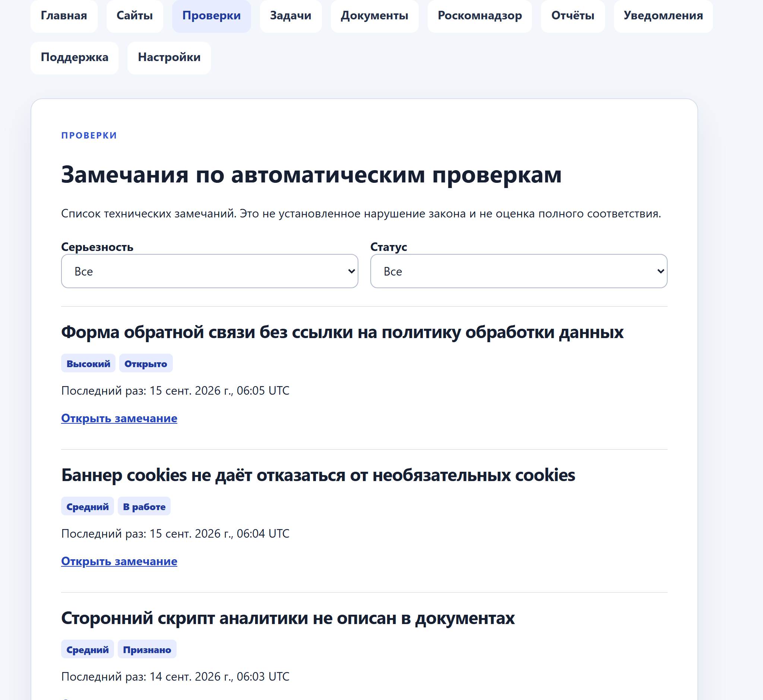Click timestamp '15 сент. 2026 г., 06:05 UTC'

coord(219,391)
